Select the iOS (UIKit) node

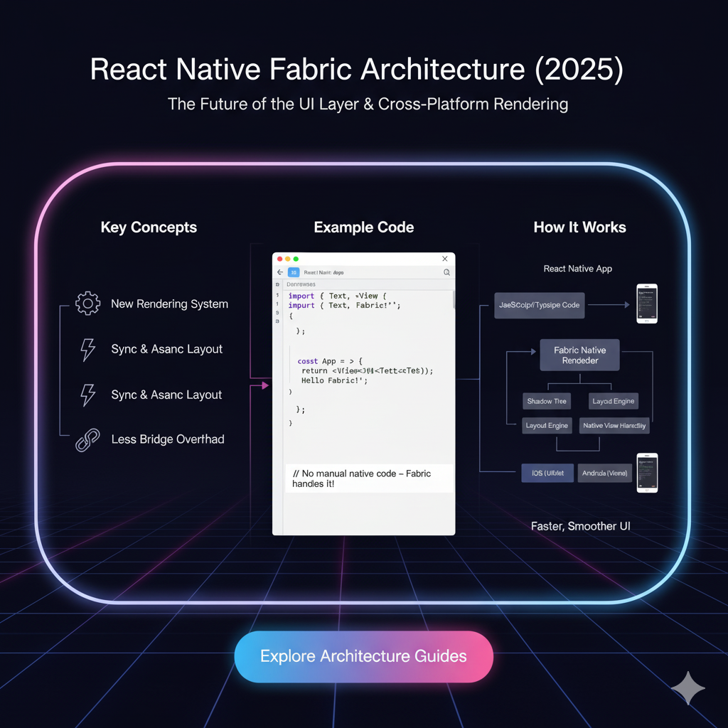tap(547, 473)
